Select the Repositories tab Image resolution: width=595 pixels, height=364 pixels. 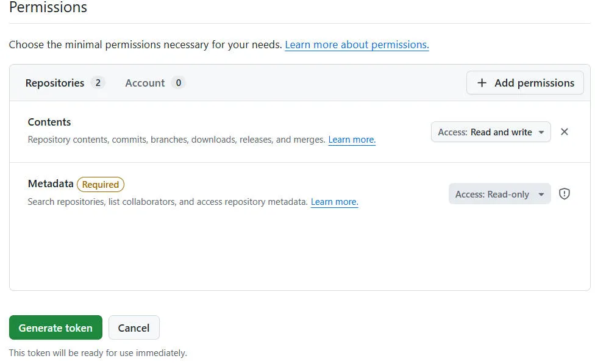tap(54, 83)
